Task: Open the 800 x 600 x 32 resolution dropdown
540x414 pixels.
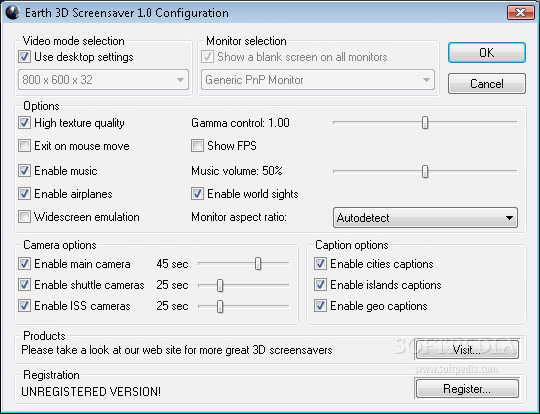Action: 103,80
